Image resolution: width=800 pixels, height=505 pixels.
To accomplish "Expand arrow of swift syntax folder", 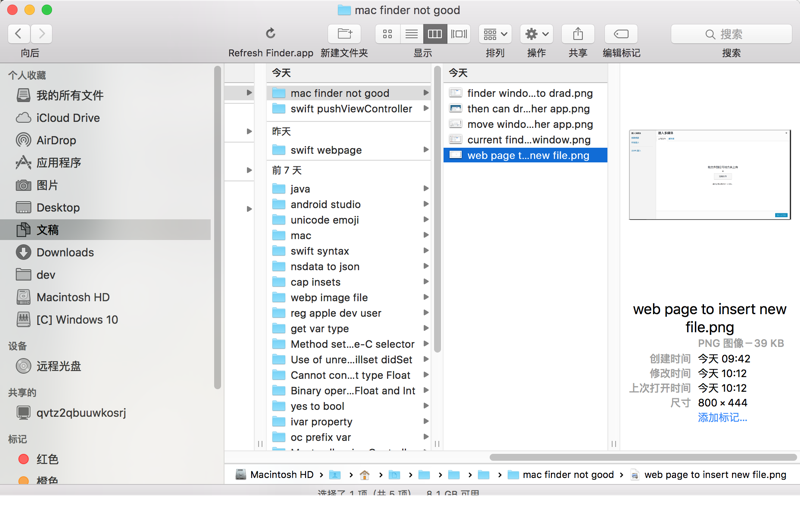I will click(426, 251).
